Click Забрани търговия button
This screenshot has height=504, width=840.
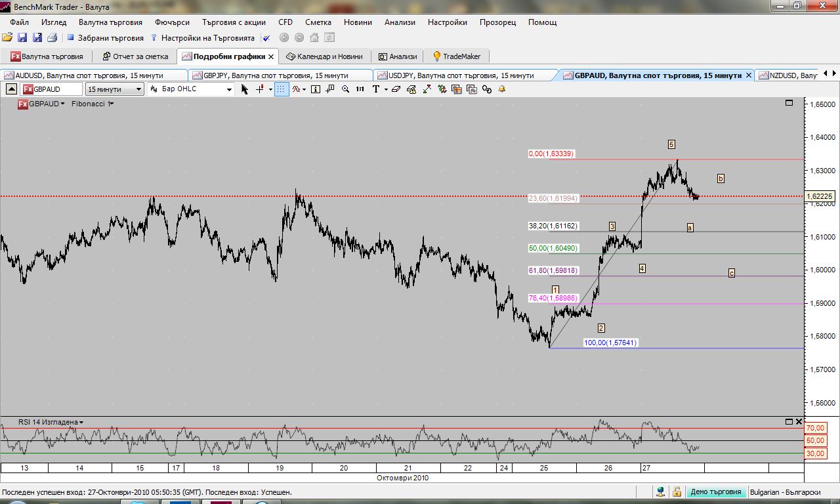click(105, 38)
